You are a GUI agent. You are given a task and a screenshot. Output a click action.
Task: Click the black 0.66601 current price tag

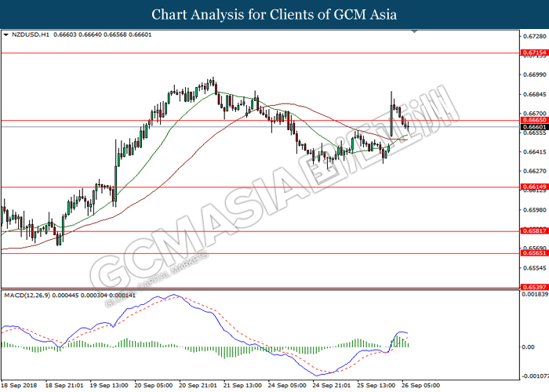click(x=532, y=127)
